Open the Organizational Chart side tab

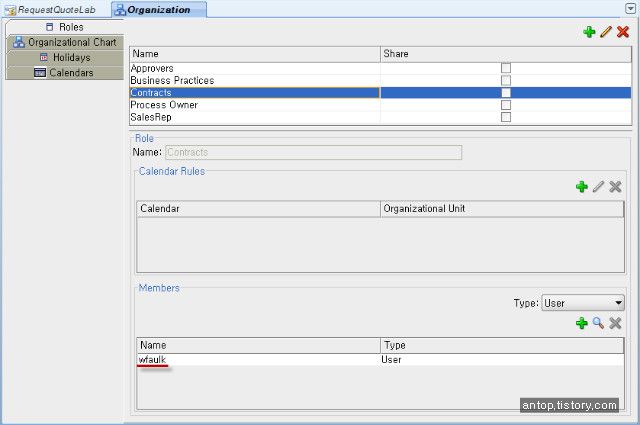[x=65, y=42]
